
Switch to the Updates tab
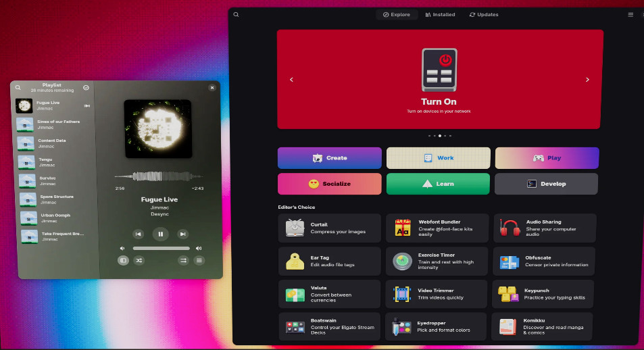tap(484, 14)
